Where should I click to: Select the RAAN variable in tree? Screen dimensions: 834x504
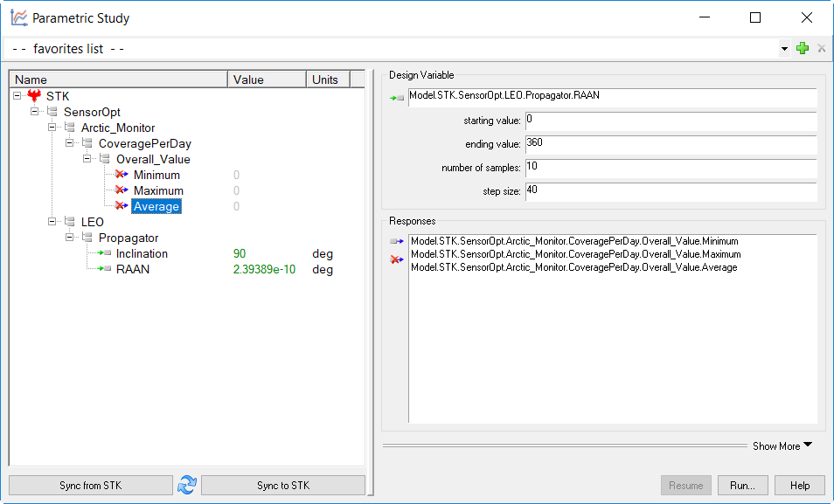tap(133, 270)
